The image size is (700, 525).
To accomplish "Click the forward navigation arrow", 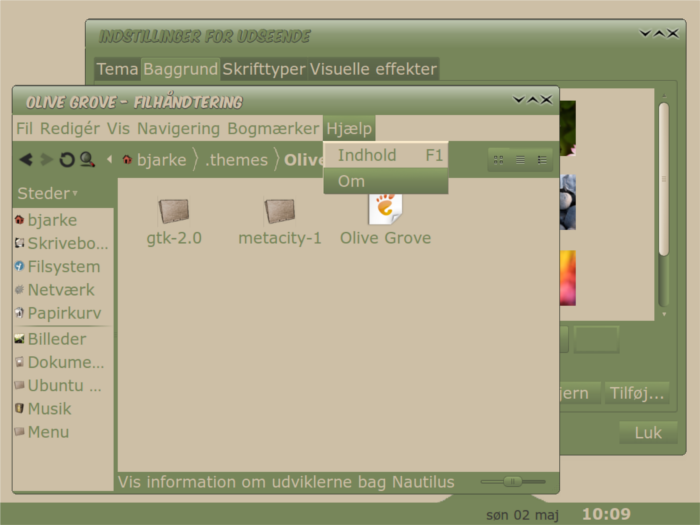I will click(x=46, y=159).
